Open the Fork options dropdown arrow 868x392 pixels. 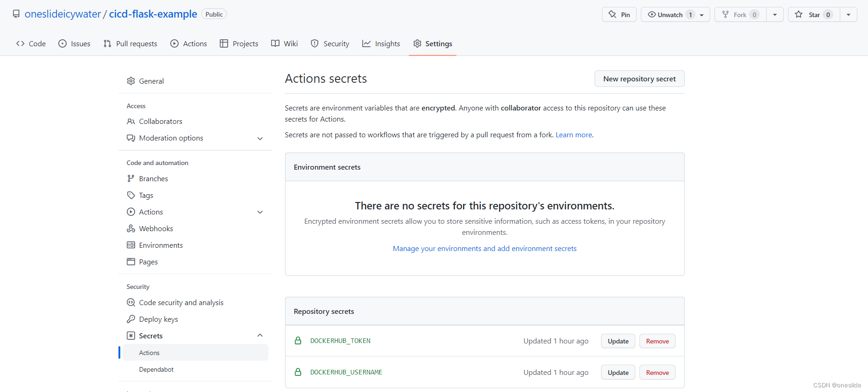point(775,14)
